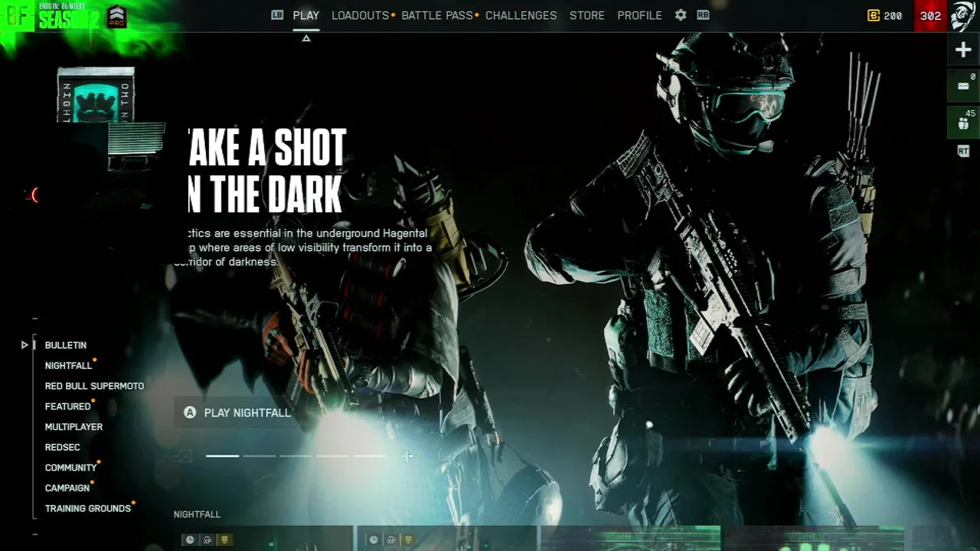Open the Nightfall gas-mask card above the menu

(x=96, y=95)
